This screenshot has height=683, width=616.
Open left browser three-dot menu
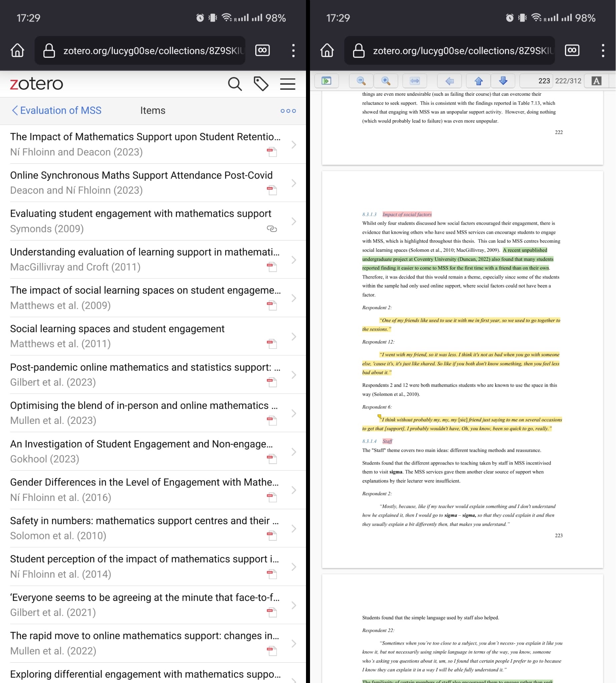[x=293, y=50]
